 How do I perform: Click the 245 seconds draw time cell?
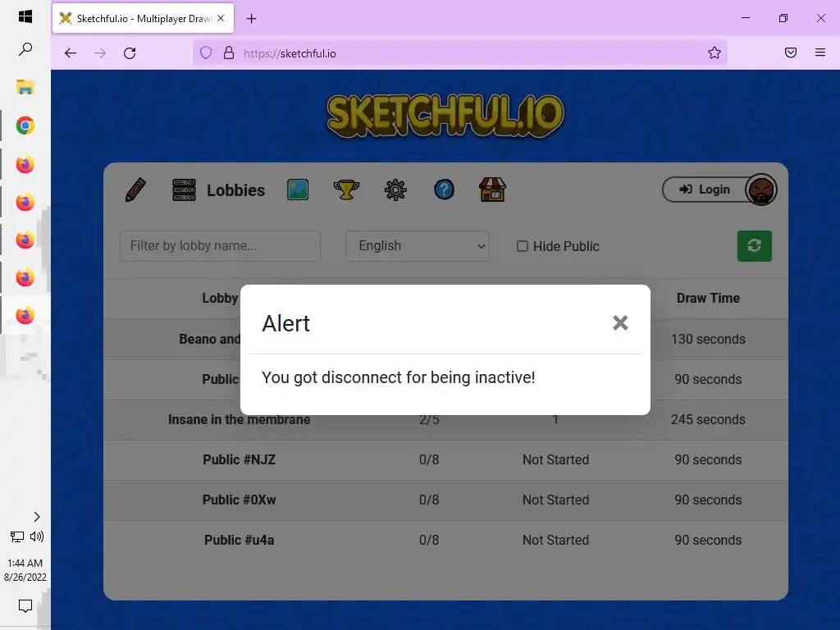tap(708, 419)
